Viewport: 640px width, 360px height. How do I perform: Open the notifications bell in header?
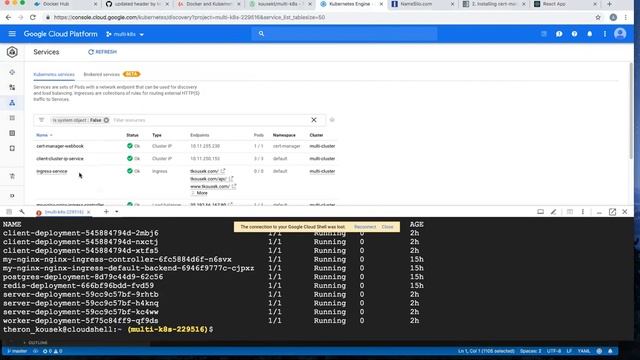[x=589, y=34]
